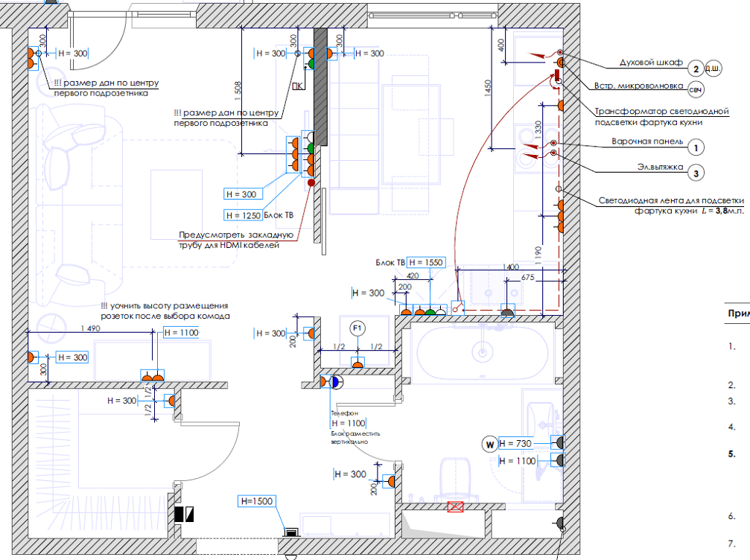Screen dimensions: 750x560
Task: Select the circled W washing machine marker
Action: pyautogui.click(x=489, y=445)
